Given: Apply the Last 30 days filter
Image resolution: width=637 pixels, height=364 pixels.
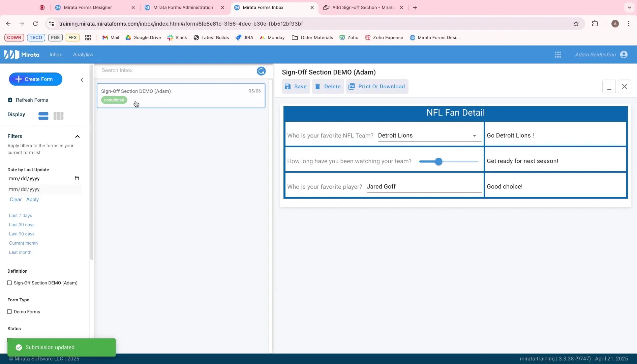Looking at the screenshot, I should click(22, 224).
